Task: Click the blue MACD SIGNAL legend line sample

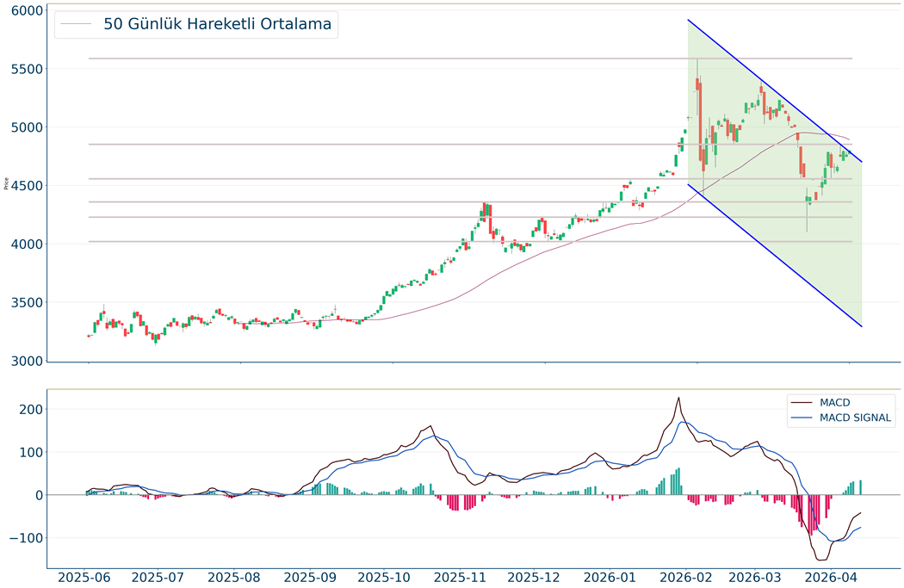Action: (x=802, y=418)
